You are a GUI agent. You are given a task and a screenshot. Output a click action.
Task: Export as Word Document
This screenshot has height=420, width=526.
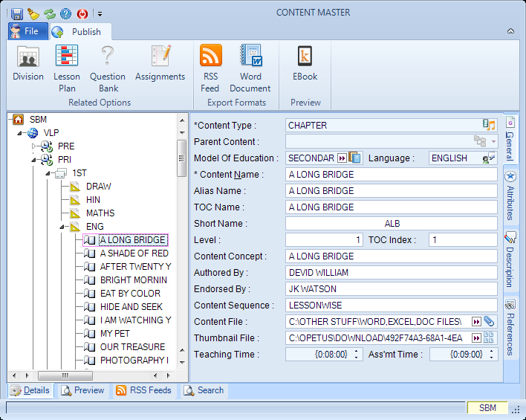tap(250, 69)
